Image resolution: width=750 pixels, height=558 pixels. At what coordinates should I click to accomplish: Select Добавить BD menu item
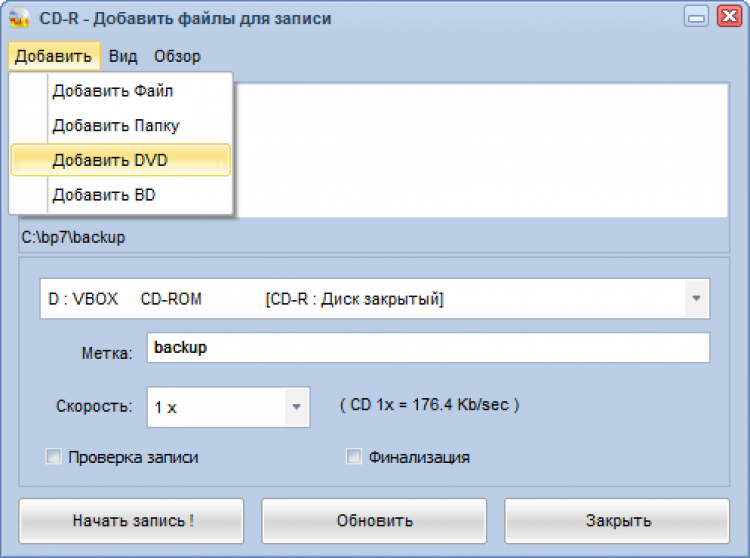point(104,195)
